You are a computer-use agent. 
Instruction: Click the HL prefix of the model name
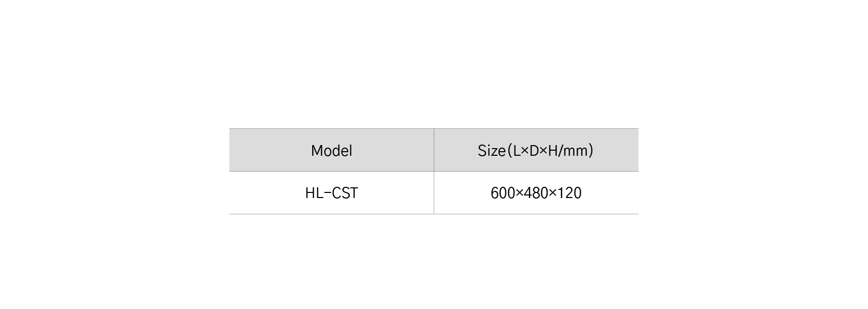pos(313,193)
